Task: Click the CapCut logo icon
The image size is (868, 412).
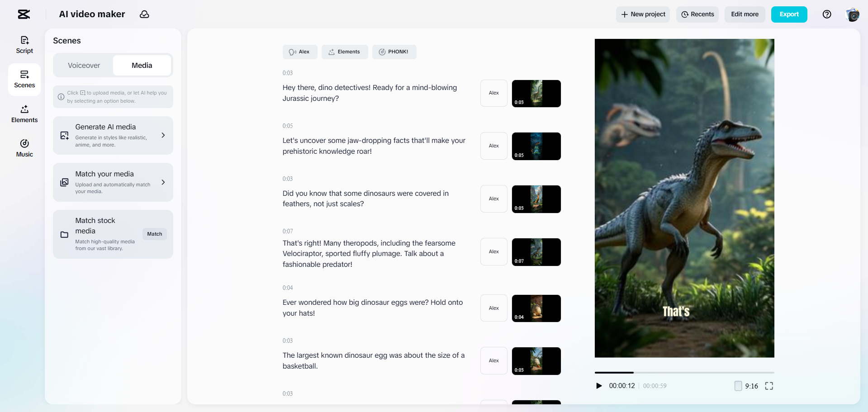Action: point(24,14)
